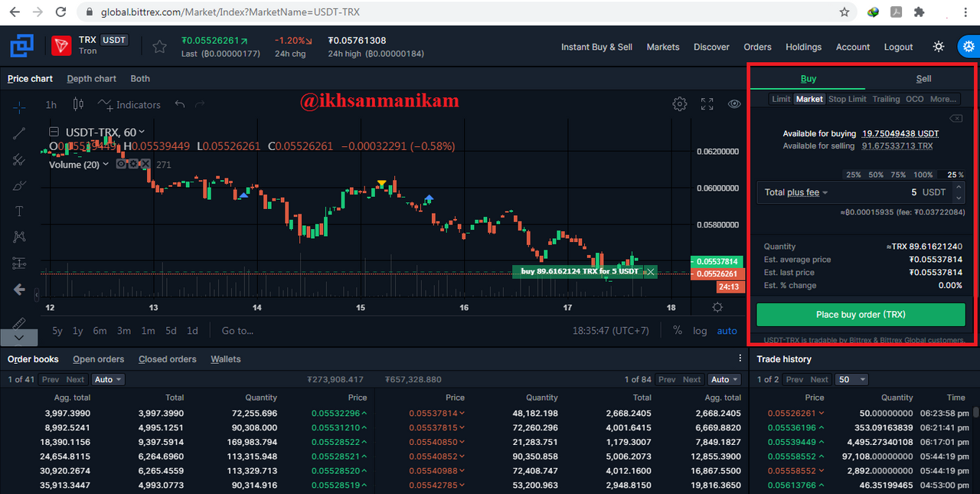The height and width of the screenshot is (494, 980).
Task: Select the Trailing order type
Action: coord(887,99)
